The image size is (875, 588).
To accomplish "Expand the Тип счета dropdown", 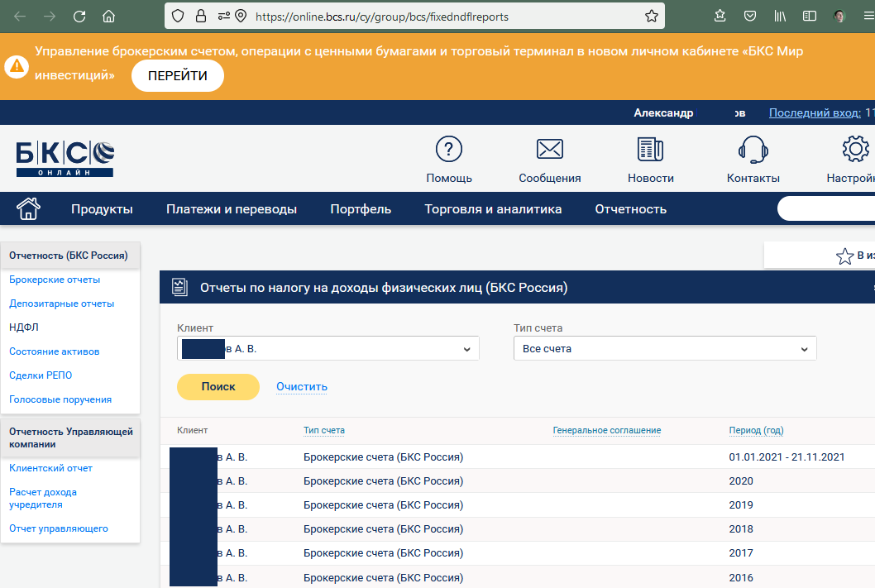I will [x=665, y=349].
